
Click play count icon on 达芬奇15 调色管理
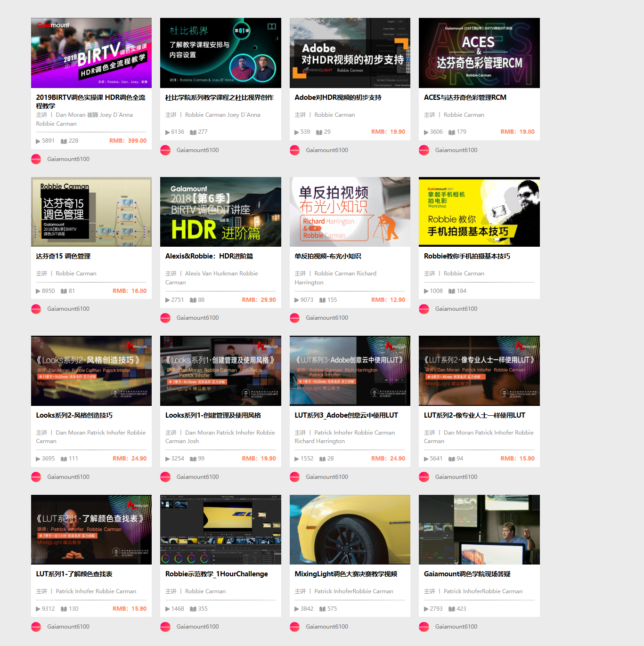click(x=38, y=291)
